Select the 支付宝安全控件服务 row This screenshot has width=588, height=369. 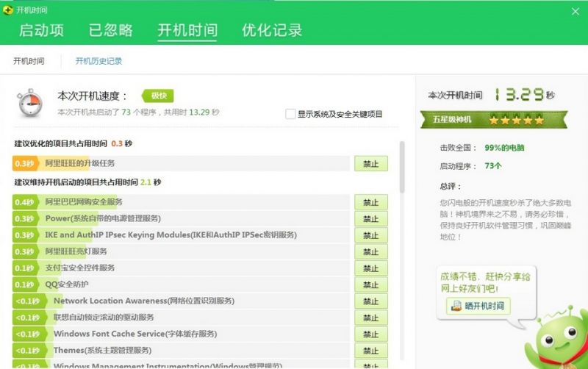(181, 268)
